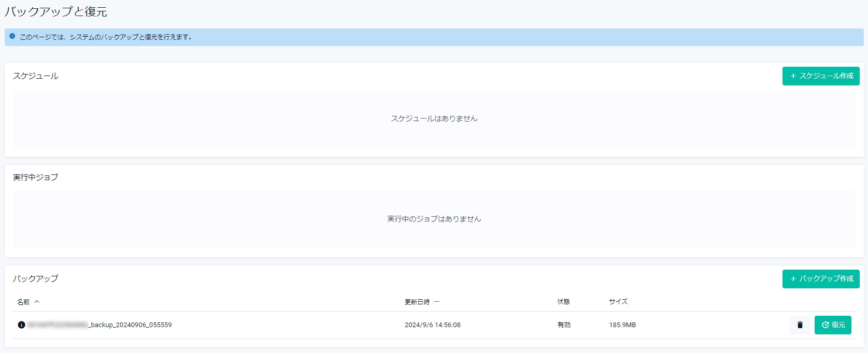Click the 実行中ジョブ section heading
This screenshot has width=868, height=353.
tap(36, 178)
